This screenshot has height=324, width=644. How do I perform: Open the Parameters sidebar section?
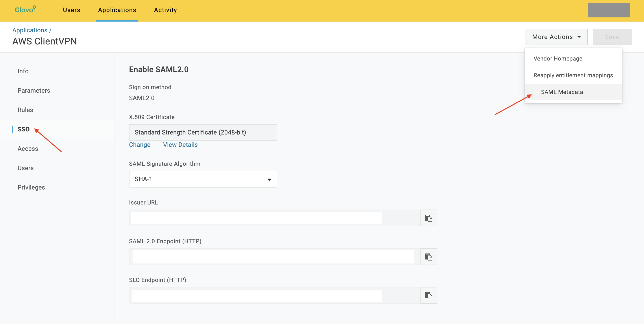(34, 90)
